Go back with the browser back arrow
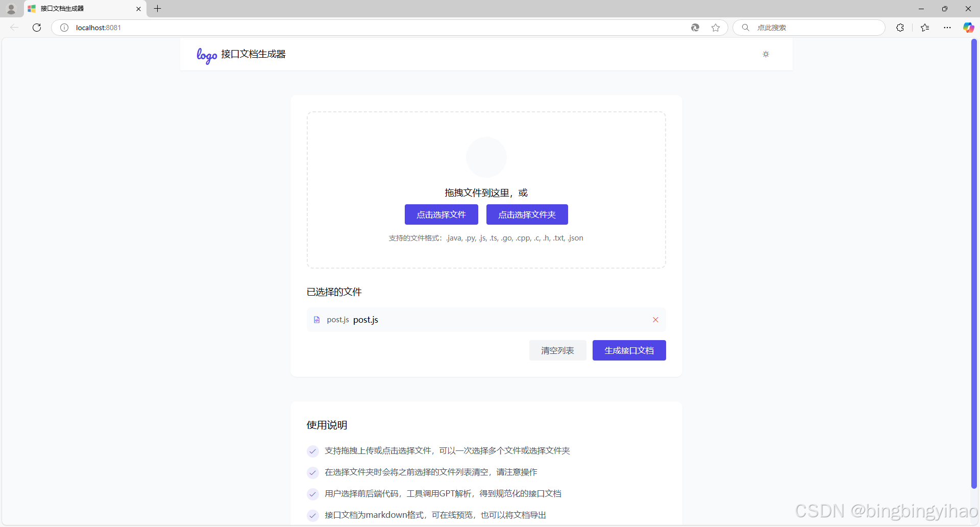 click(14, 28)
